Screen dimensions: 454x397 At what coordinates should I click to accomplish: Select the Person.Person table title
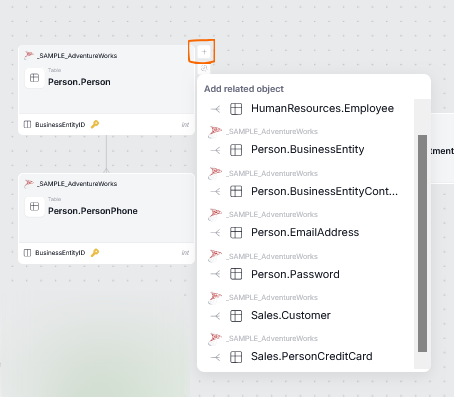point(79,82)
